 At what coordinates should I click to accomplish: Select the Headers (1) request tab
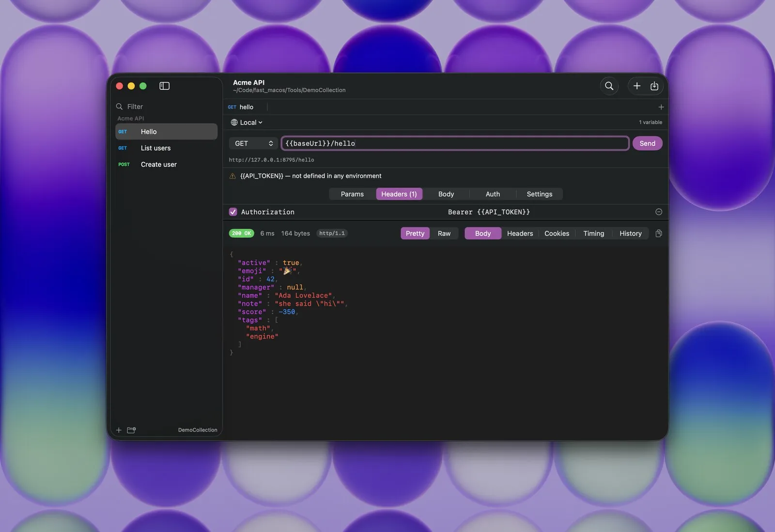coord(399,194)
